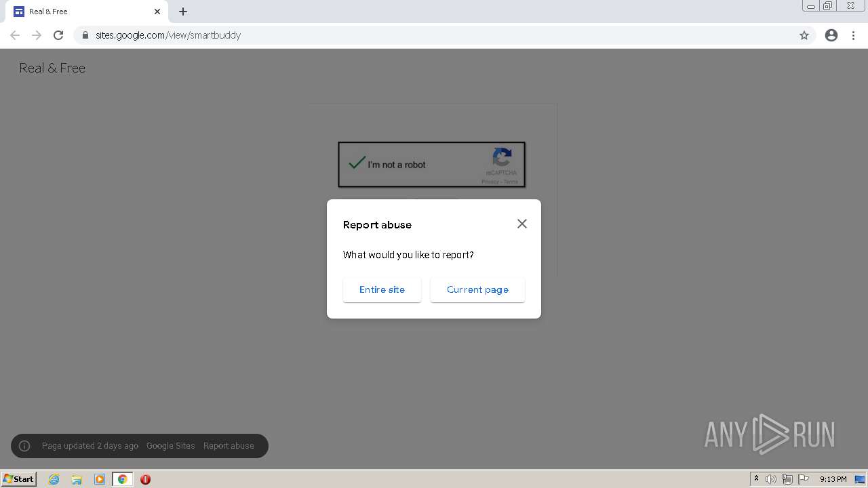Open reCAPTCHA Privacy link
868x488 pixels.
(490, 182)
